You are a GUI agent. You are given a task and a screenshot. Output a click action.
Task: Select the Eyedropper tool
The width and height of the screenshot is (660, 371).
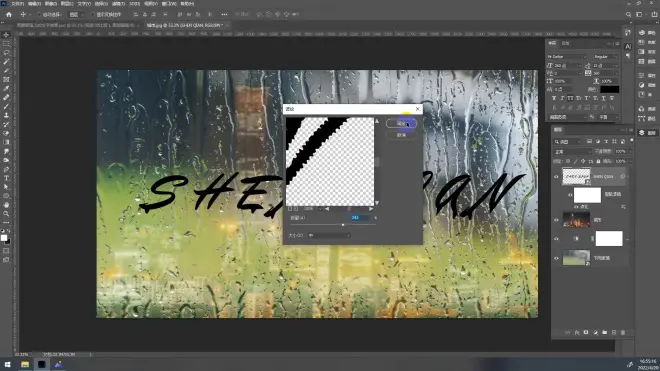coord(6,88)
